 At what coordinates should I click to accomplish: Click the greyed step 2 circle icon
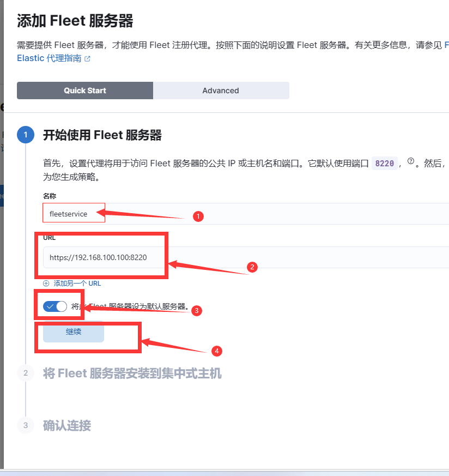click(26, 373)
